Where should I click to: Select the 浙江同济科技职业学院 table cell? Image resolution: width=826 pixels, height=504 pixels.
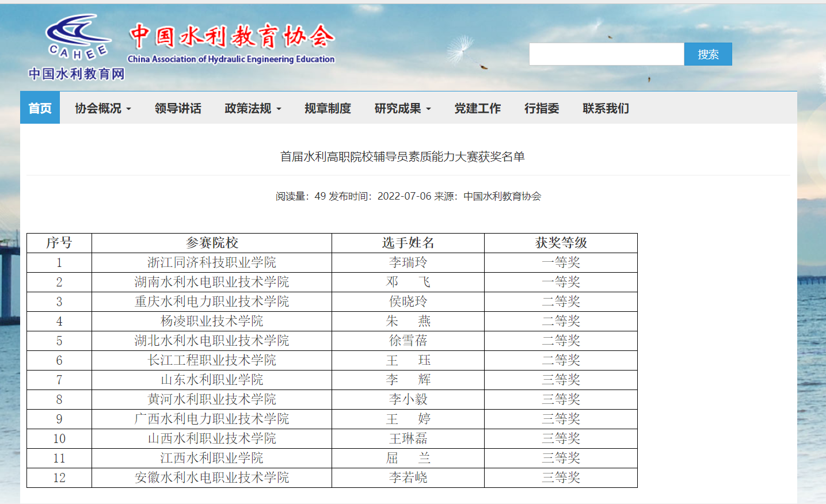pos(212,262)
